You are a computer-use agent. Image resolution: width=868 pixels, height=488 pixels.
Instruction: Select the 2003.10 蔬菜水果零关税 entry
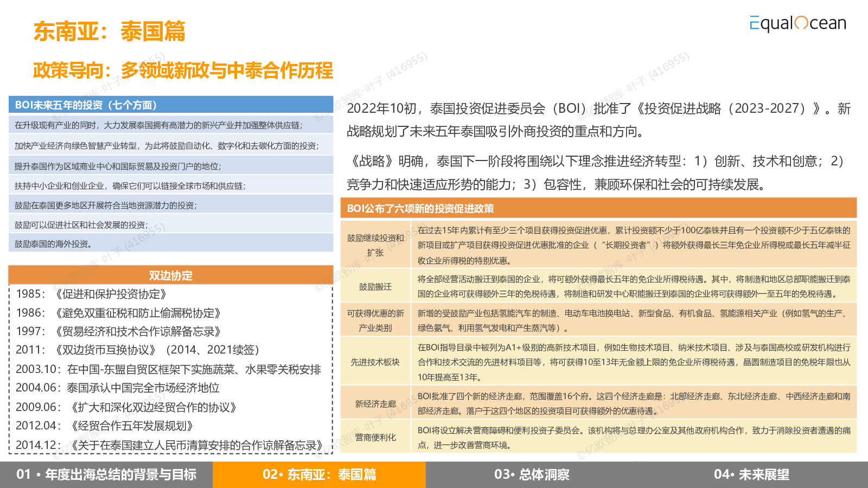point(169,369)
